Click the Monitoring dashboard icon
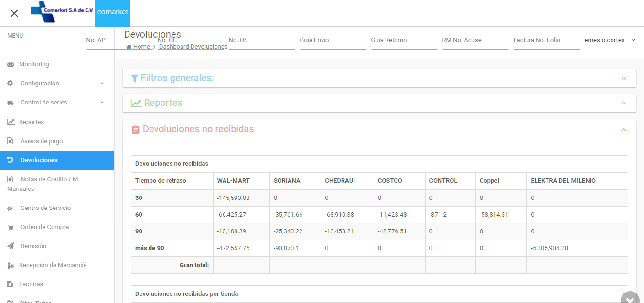Screen dimensions: 644x303 11,64
